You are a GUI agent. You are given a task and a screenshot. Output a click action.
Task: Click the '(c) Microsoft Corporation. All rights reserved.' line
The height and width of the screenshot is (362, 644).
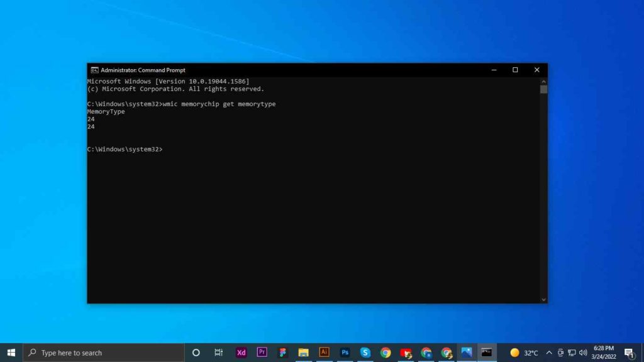point(176,89)
